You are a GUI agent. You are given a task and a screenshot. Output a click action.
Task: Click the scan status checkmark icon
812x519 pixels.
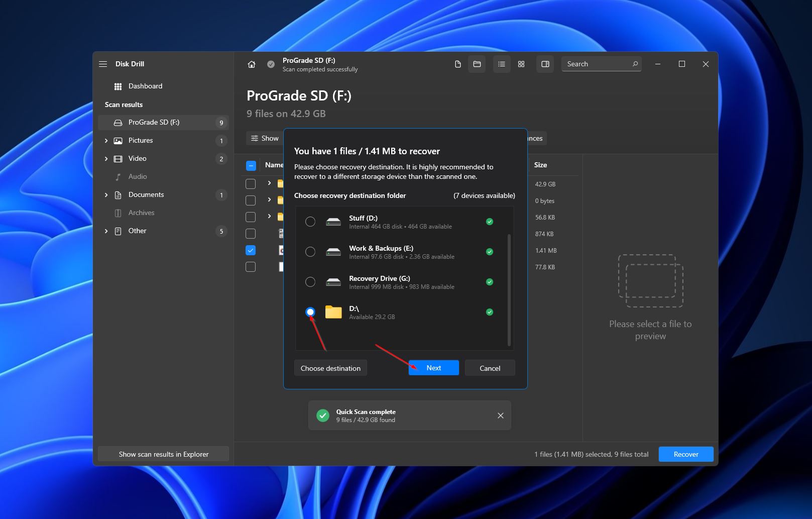(271, 64)
